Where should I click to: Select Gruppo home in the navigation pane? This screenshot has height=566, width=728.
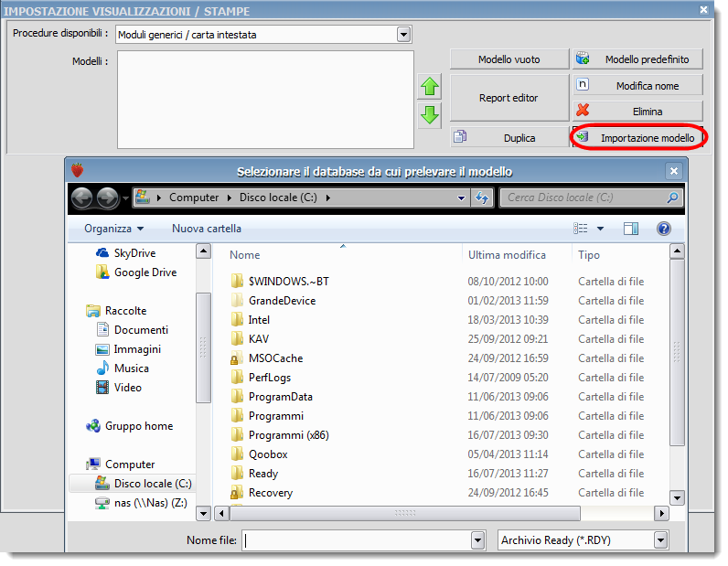click(130, 426)
